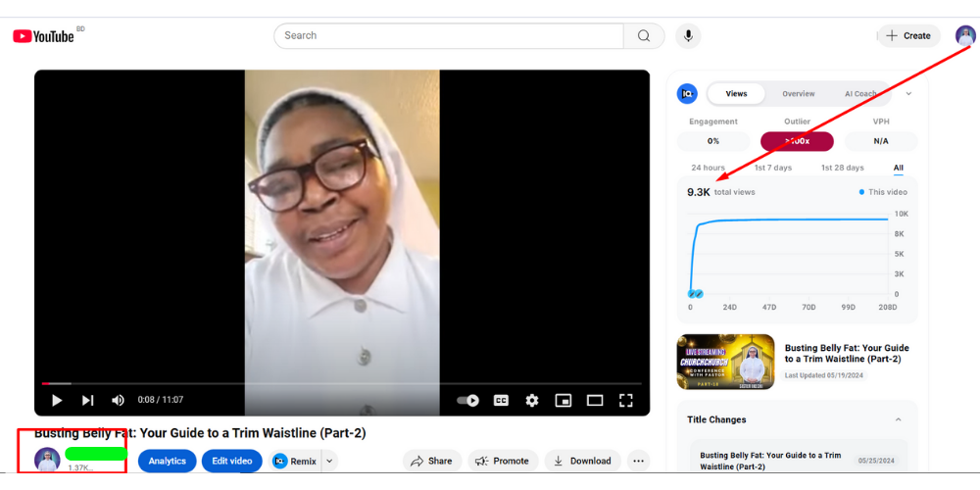This screenshot has width=980, height=490.
Task: Collapse the vidIQ panel with the chevron
Action: pyautogui.click(x=908, y=94)
